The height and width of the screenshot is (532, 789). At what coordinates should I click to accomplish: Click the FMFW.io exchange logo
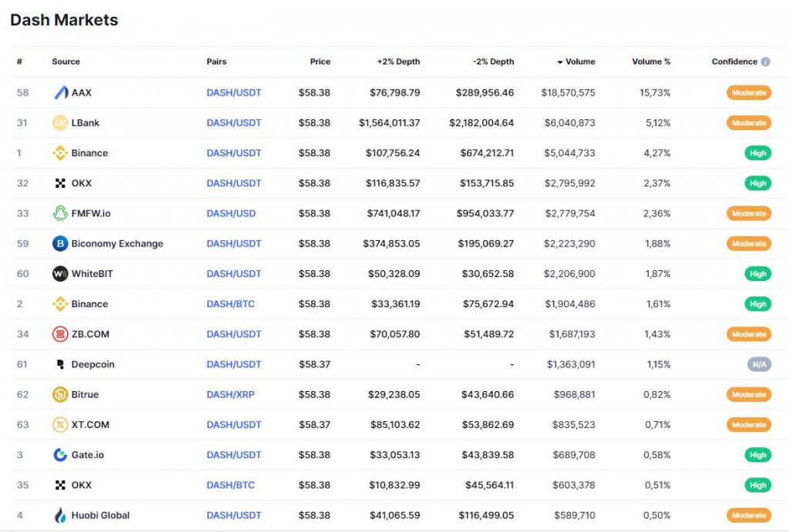(x=60, y=213)
